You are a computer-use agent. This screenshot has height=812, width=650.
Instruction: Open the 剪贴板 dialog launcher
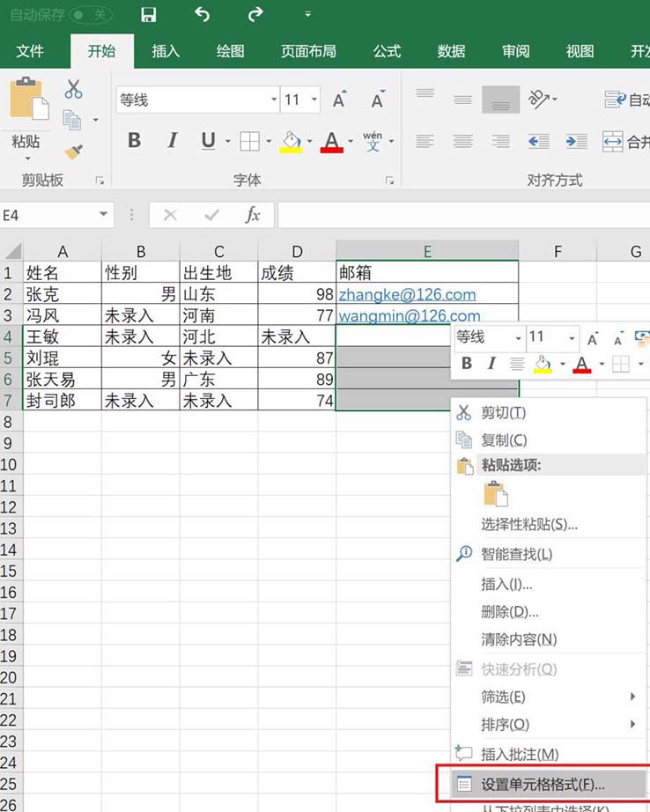pos(100,181)
